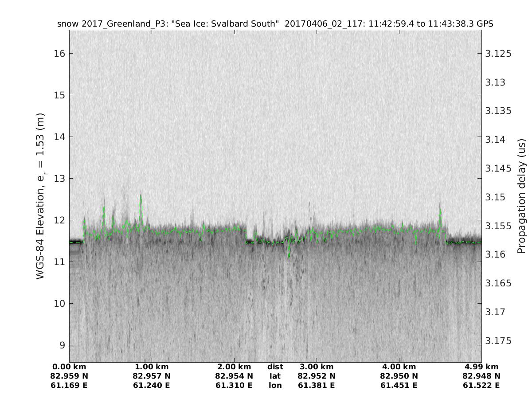The height and width of the screenshot is (399, 532).
Task: Click the 0.00 km distance label
Action: [x=70, y=367]
